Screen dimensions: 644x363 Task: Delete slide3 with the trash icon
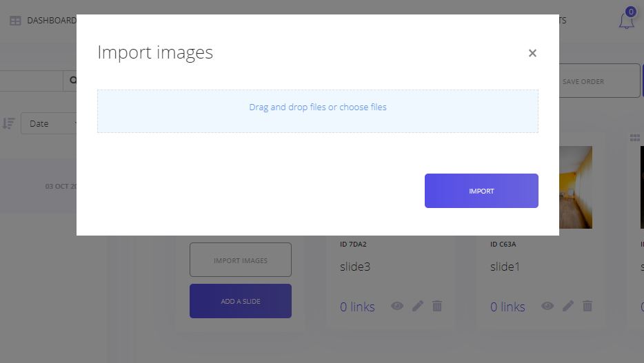(437, 306)
